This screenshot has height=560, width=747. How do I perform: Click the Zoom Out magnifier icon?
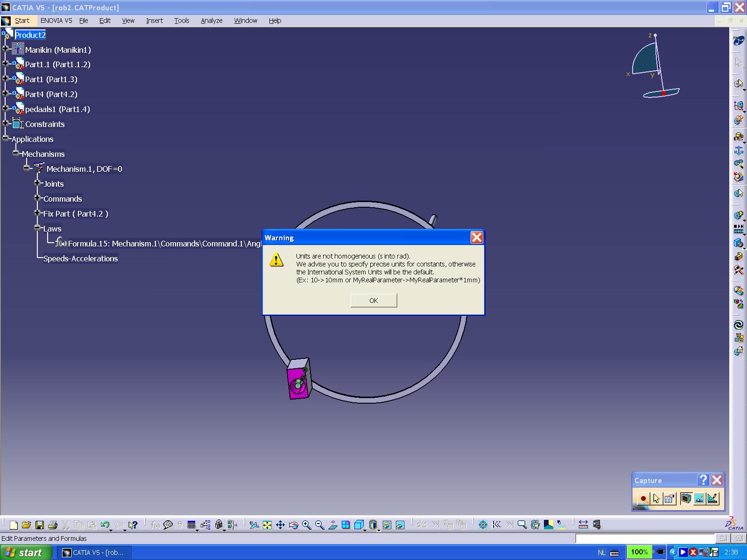point(319,525)
